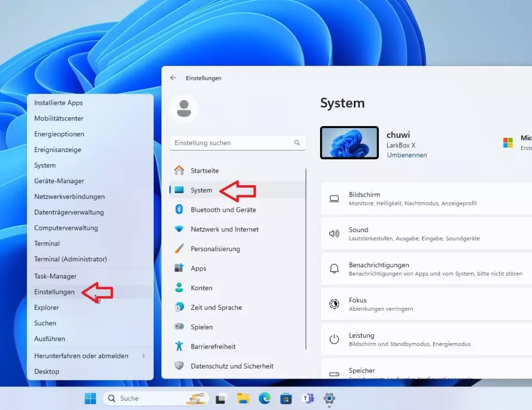Launch File Explorer from the taskbar

(243, 398)
